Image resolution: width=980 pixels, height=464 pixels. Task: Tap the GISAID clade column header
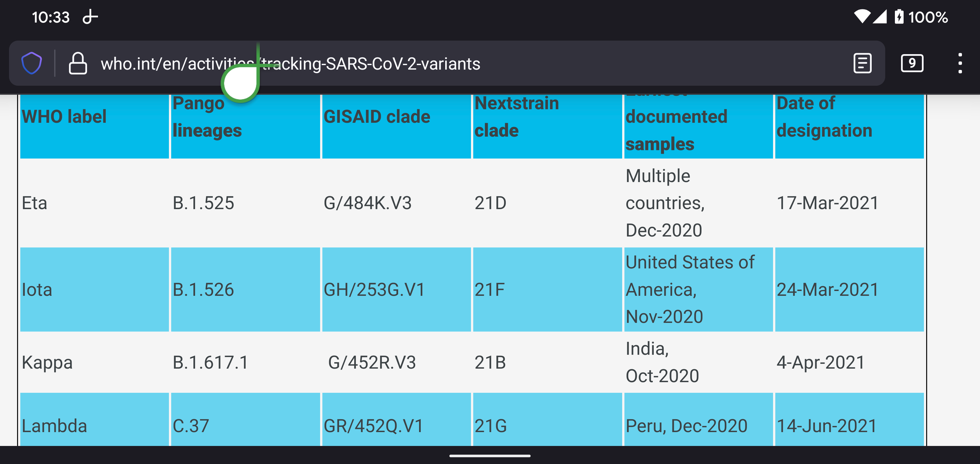[x=377, y=116]
